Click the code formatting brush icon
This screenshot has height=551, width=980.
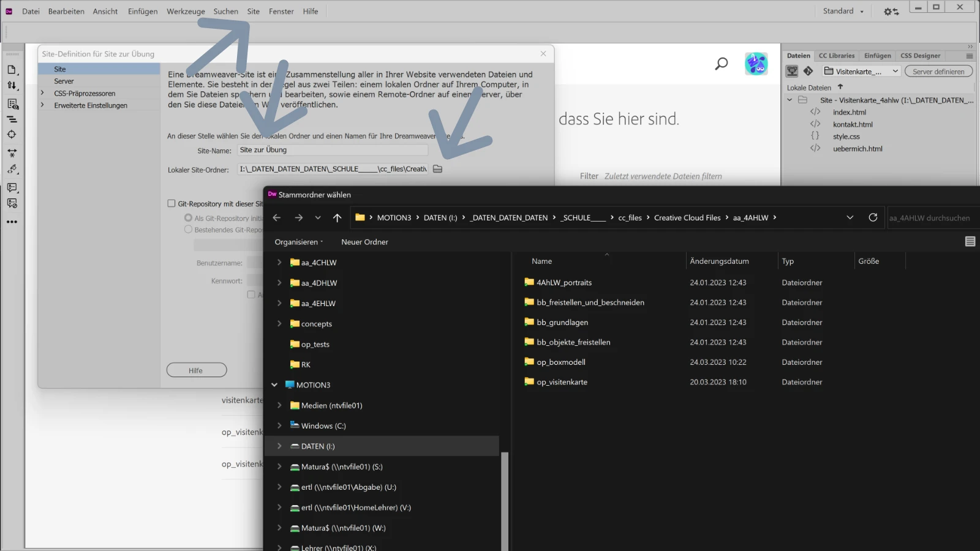click(x=12, y=170)
